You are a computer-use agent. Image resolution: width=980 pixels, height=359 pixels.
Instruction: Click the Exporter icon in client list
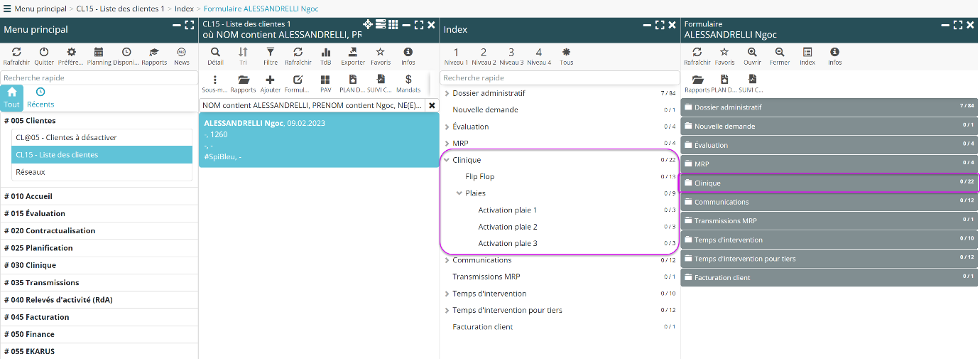tap(353, 53)
